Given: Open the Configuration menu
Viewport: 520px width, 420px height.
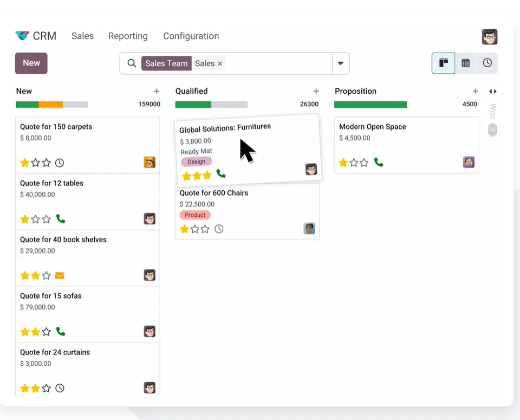Looking at the screenshot, I should coord(191,36).
